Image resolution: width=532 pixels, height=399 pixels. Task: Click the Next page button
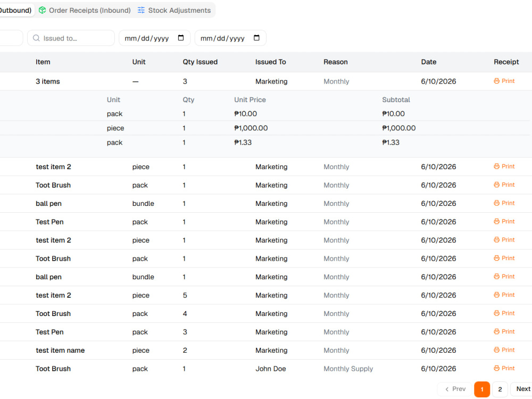click(x=522, y=389)
